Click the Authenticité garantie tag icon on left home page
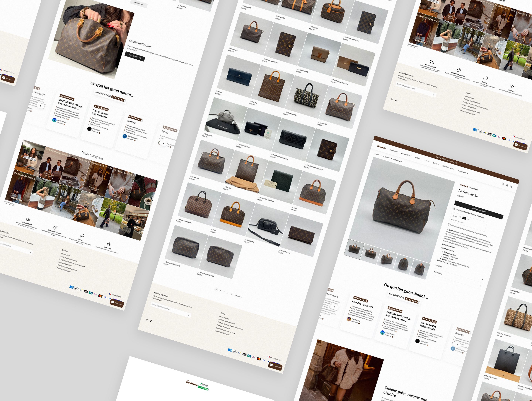This screenshot has height=401, width=532. point(55,227)
